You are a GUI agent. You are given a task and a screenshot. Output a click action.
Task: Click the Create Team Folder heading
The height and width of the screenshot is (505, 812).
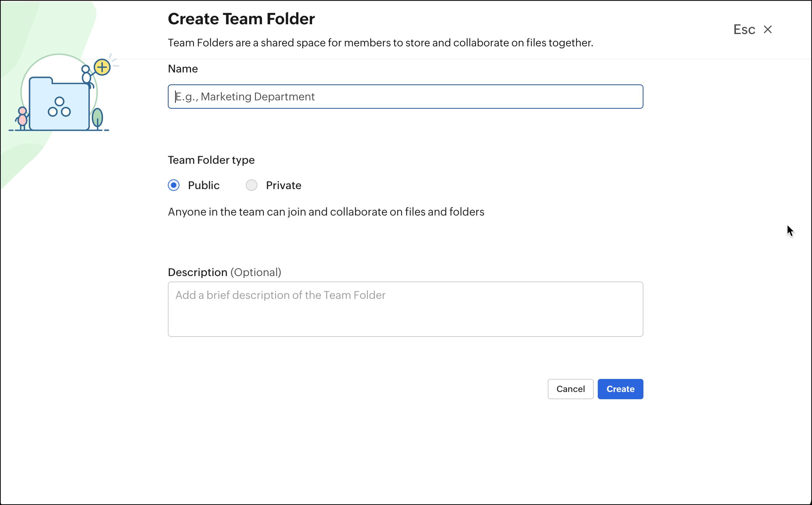coord(241,19)
